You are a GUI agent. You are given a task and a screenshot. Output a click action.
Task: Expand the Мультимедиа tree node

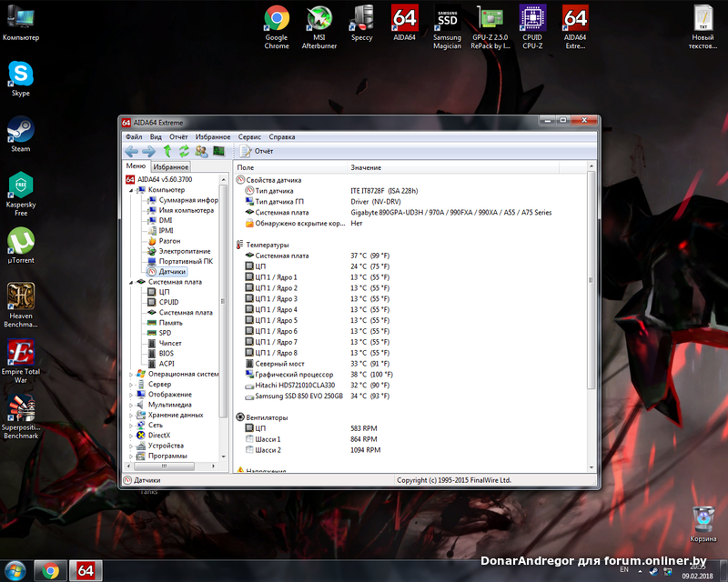pos(130,405)
